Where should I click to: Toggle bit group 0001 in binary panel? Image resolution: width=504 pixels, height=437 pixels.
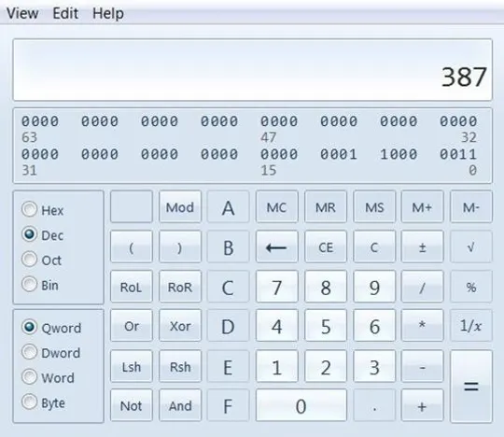339,154
